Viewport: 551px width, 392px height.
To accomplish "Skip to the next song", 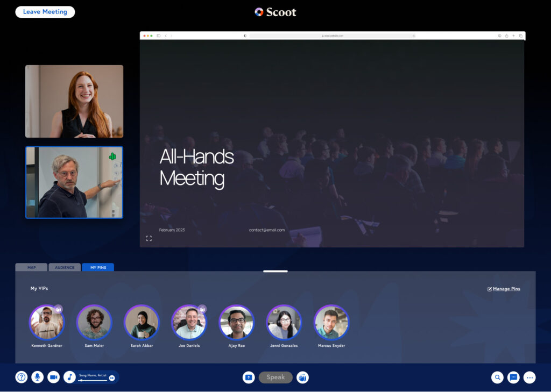I will (x=112, y=378).
